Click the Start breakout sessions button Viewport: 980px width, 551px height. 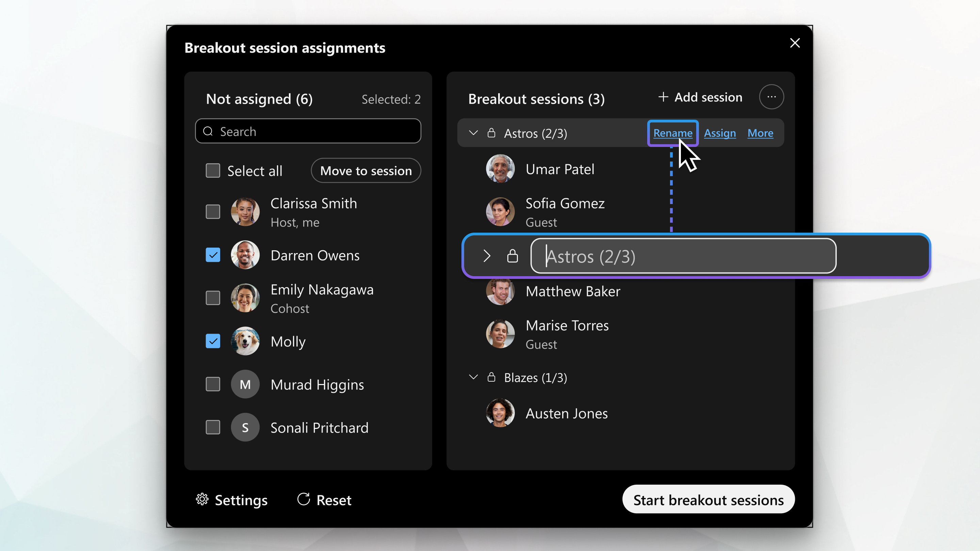coord(708,499)
